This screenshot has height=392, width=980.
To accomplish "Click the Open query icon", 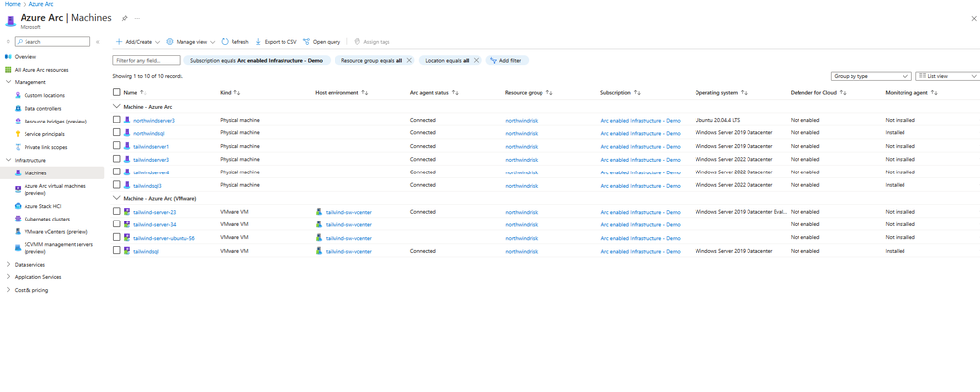I will point(306,42).
